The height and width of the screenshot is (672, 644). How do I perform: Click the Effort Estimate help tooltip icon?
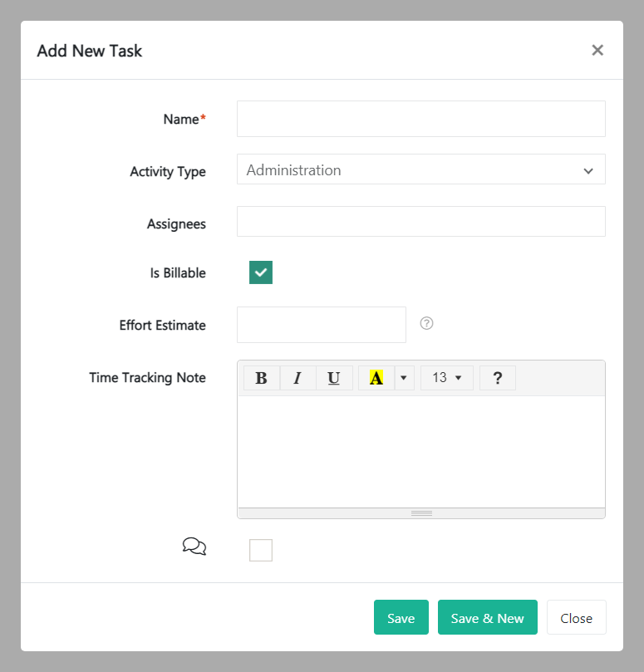pos(426,322)
